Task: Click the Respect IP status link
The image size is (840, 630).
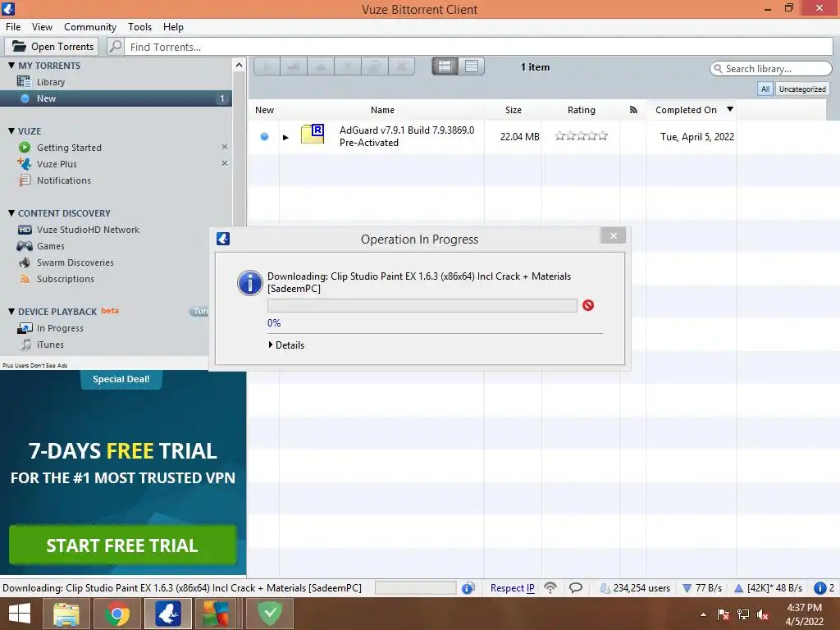Action: pos(512,588)
